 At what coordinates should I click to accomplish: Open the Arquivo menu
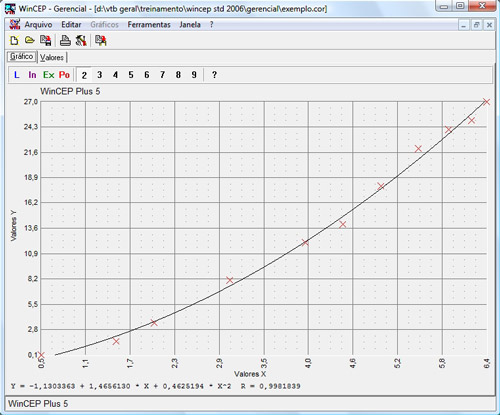point(38,25)
